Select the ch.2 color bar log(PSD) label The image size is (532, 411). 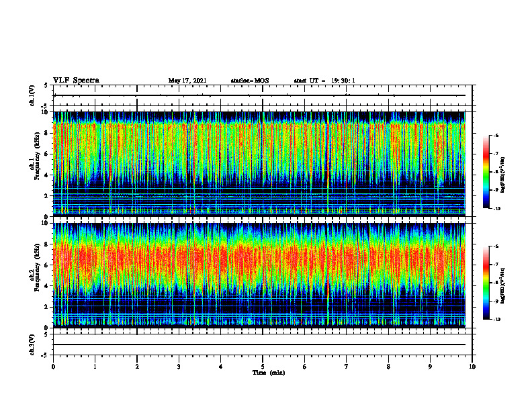coord(503,285)
